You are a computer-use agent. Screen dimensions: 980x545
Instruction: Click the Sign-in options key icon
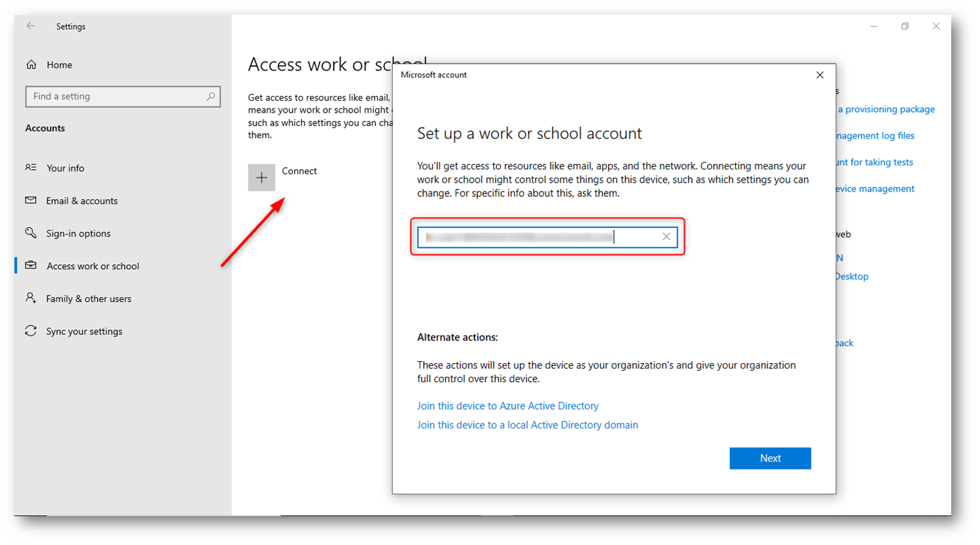31,233
